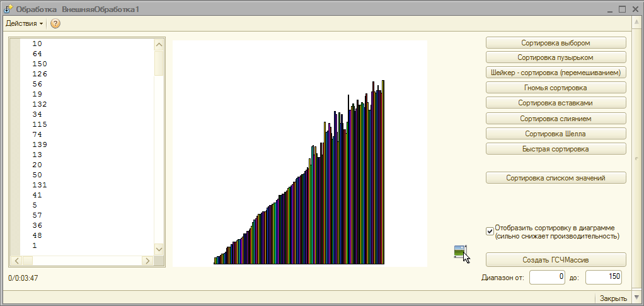Click the list scroll left arrow

(x=17, y=261)
